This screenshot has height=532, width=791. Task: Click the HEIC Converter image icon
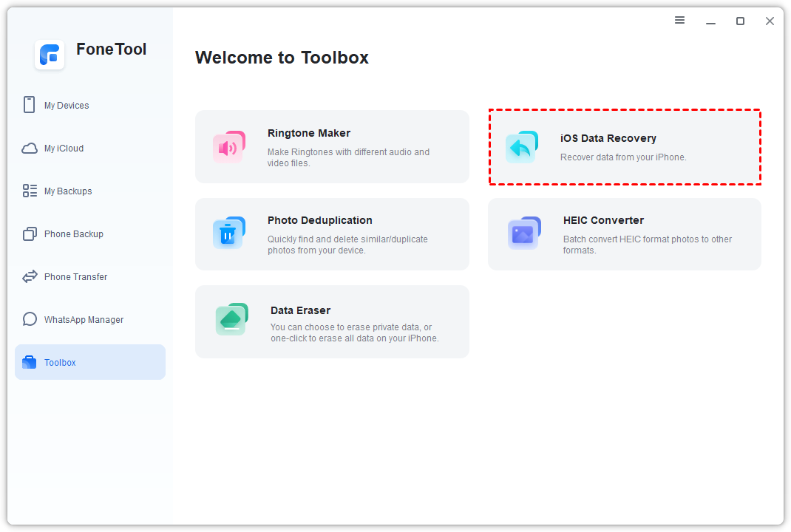(x=524, y=233)
